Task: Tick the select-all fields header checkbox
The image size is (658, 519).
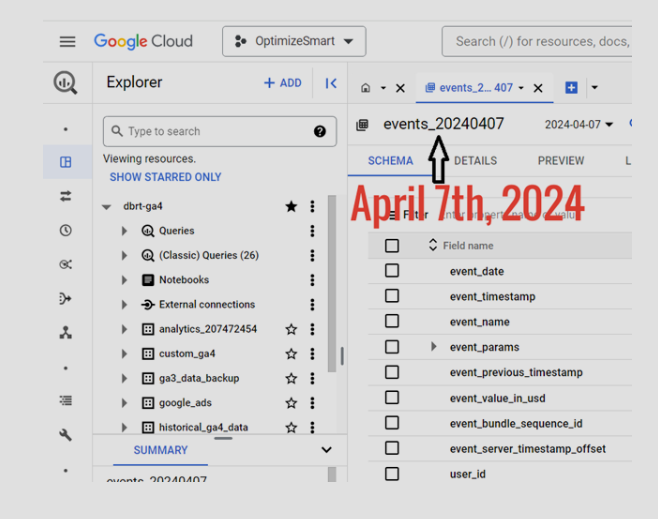Action: click(x=392, y=245)
